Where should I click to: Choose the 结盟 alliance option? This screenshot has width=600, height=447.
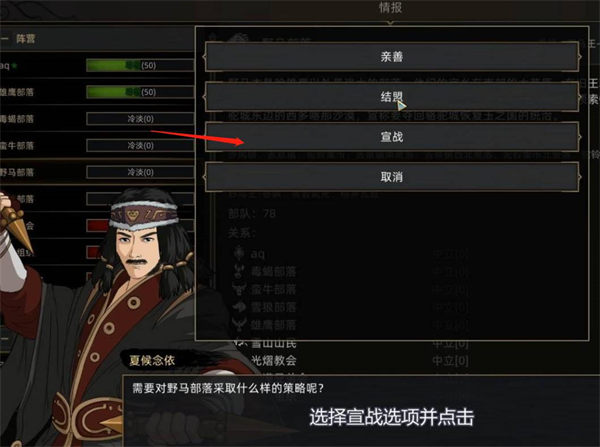coord(392,96)
